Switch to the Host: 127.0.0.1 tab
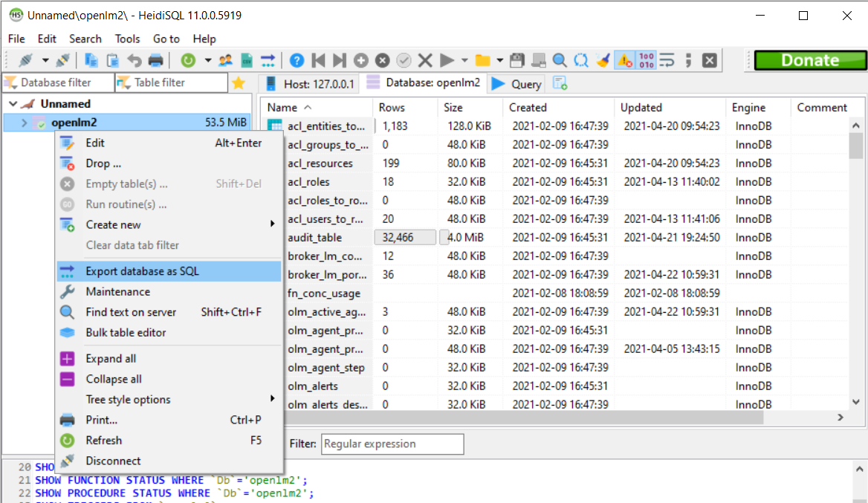 [x=310, y=84]
